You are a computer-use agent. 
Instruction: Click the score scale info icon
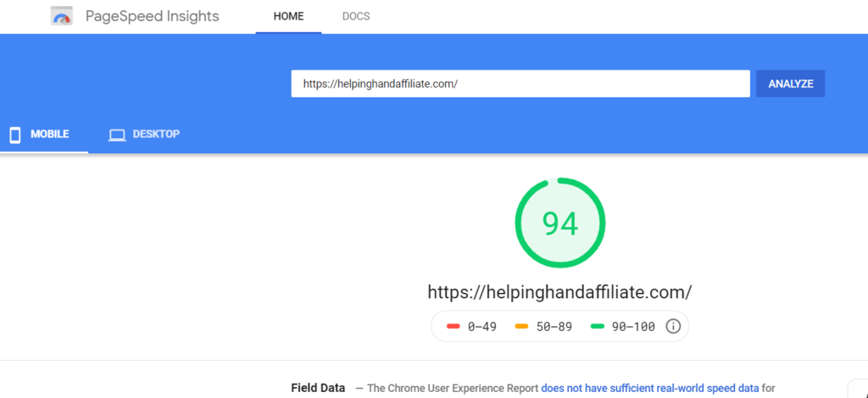672,326
